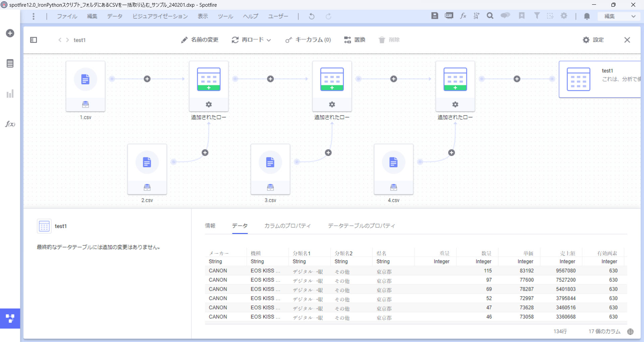Click the plus before the test1 final table

[517, 79]
